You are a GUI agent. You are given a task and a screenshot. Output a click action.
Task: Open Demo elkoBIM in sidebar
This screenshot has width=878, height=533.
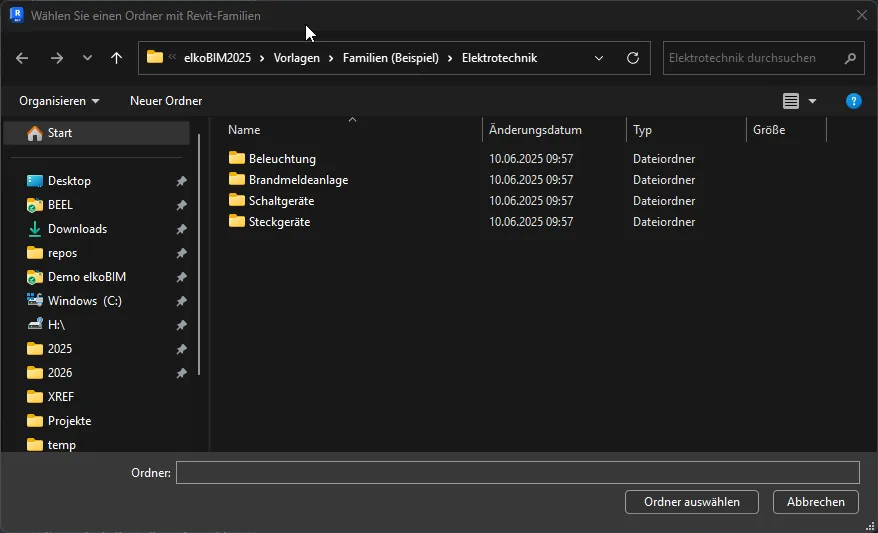pos(87,277)
